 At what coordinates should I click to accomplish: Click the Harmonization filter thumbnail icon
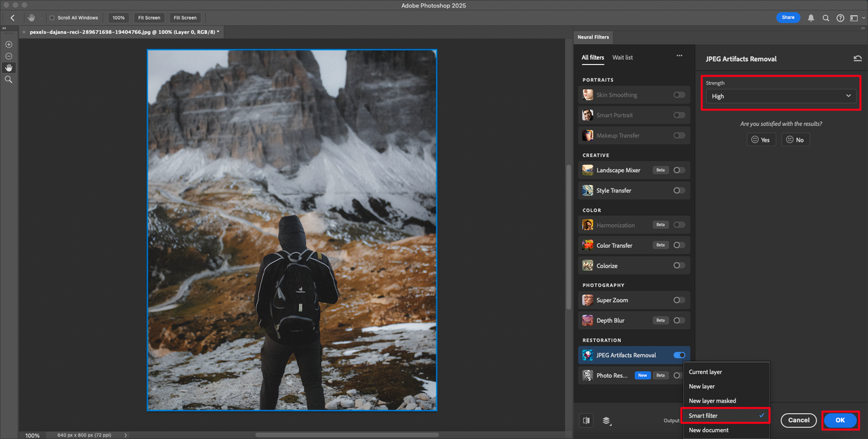(587, 225)
